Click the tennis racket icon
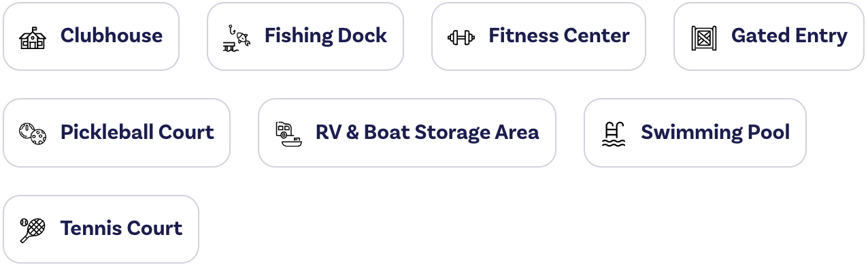Viewport: 868px width, 267px height. click(33, 230)
